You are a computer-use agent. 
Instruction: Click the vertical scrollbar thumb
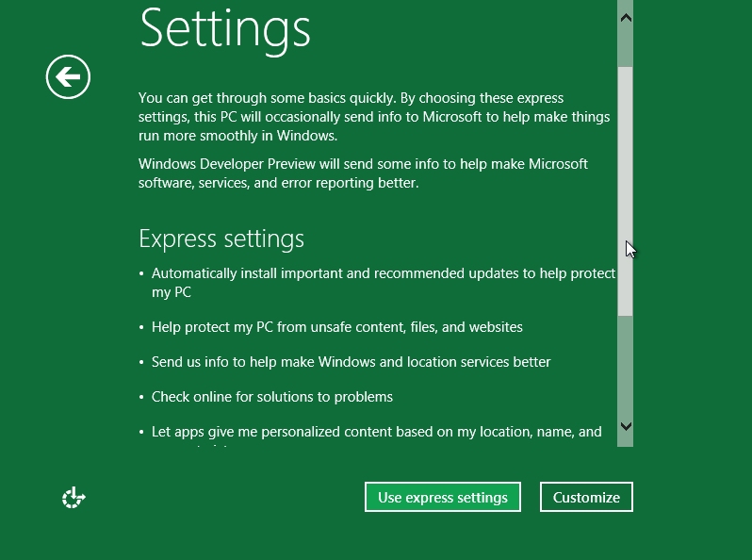point(626,191)
